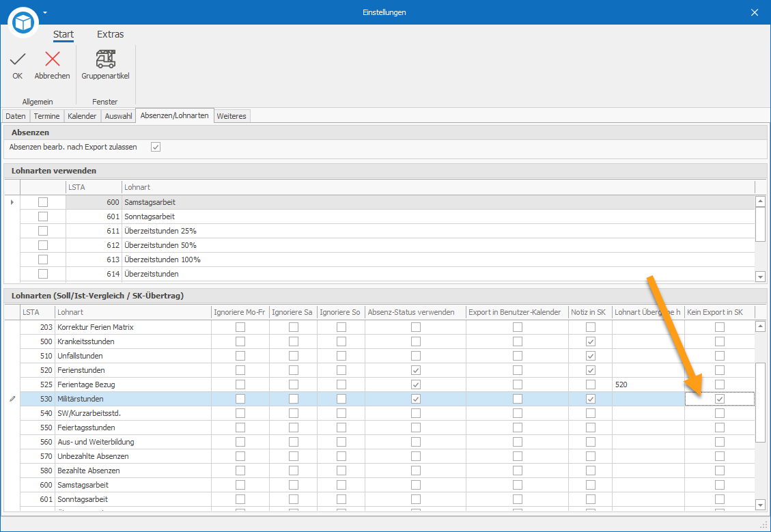Image resolution: width=771 pixels, height=532 pixels.
Task: Click scroll-down arrow of the lower Lohnarten table
Action: [x=760, y=505]
